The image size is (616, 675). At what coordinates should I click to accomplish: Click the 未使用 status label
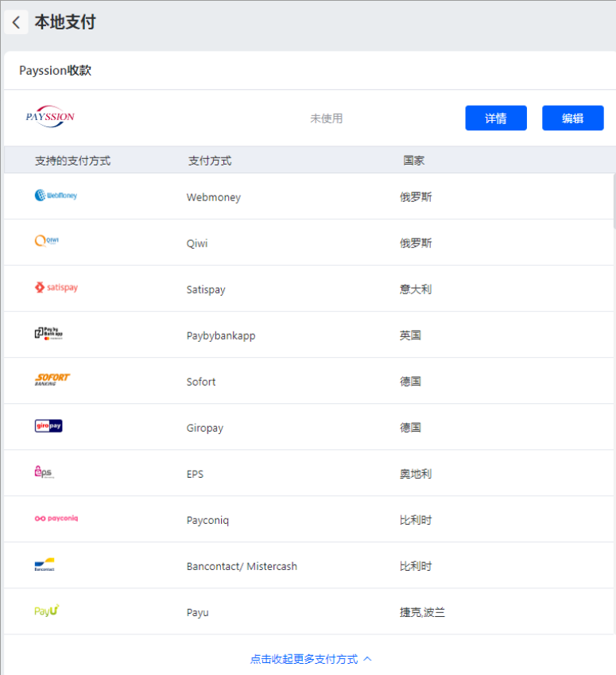[326, 117]
